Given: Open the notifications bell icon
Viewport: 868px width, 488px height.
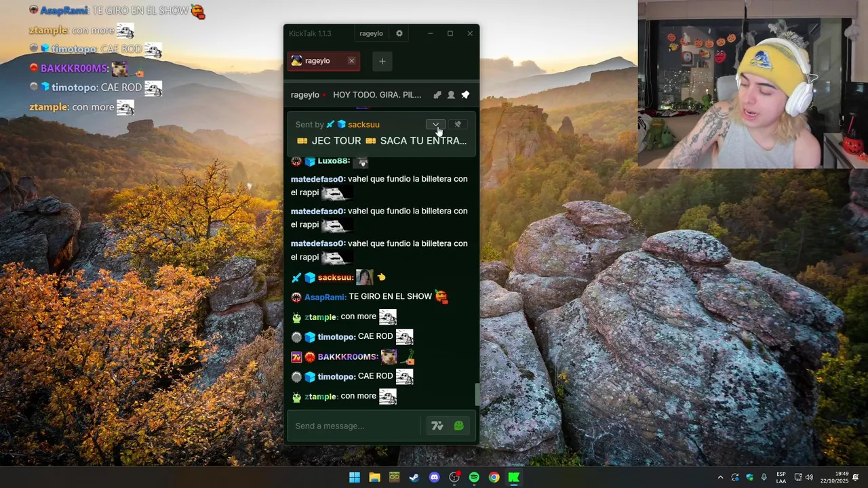Looking at the screenshot, I should (x=856, y=477).
